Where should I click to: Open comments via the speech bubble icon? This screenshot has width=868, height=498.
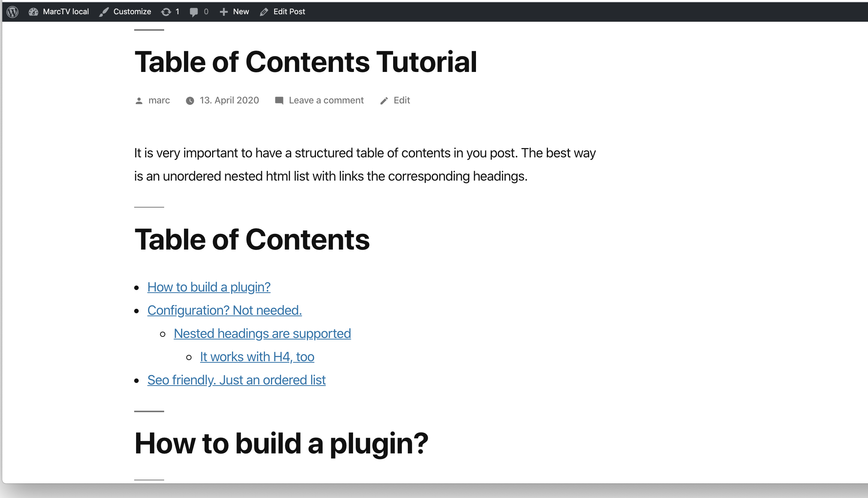(x=194, y=12)
